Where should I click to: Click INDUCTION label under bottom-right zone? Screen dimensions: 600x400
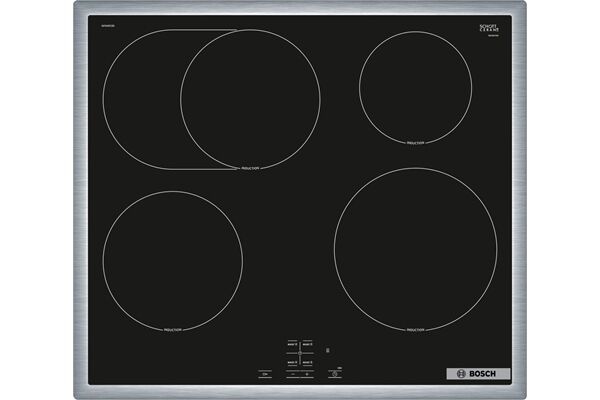tap(415, 331)
